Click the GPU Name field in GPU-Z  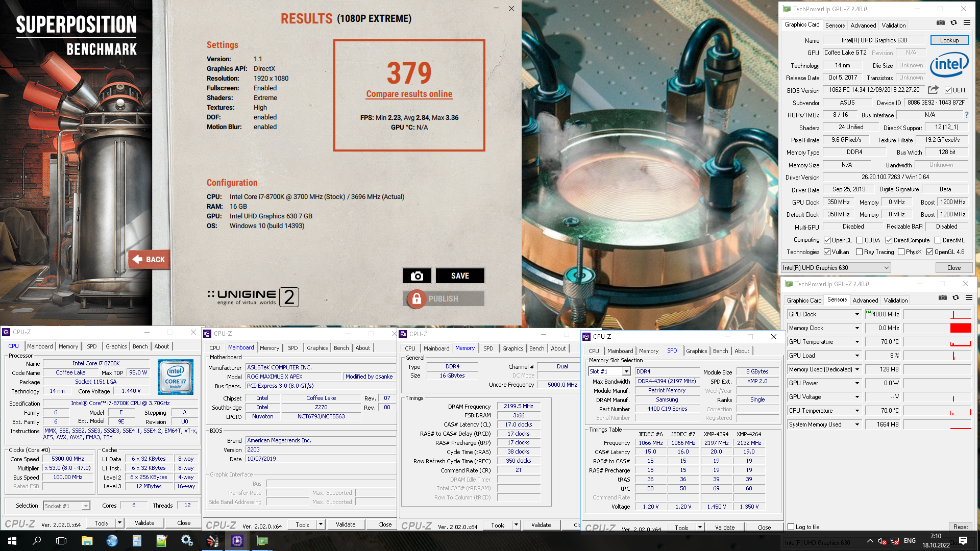click(x=874, y=40)
